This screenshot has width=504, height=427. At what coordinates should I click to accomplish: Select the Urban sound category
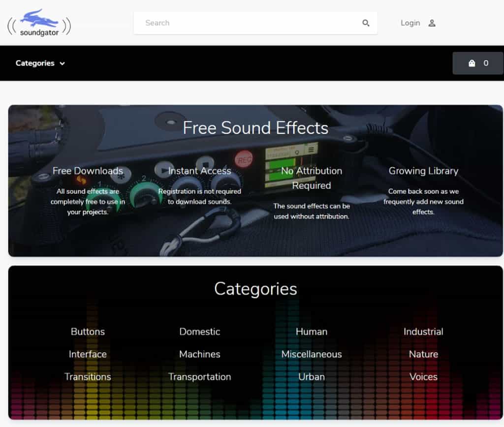pos(311,377)
